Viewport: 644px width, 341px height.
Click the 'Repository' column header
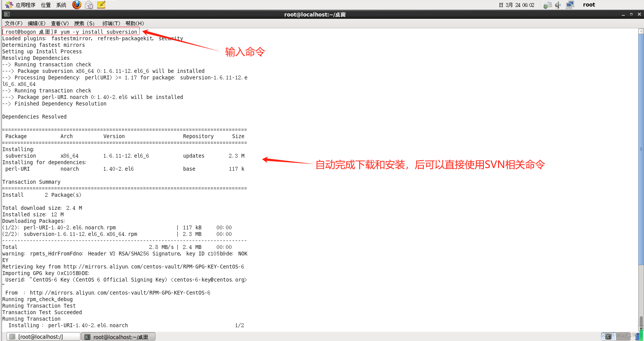click(x=198, y=136)
